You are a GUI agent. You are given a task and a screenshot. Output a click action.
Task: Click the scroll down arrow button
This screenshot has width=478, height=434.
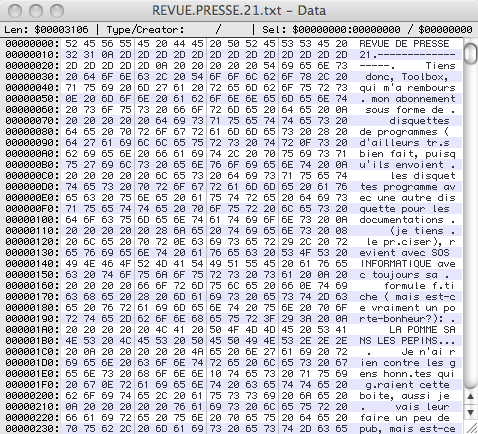coord(470,413)
